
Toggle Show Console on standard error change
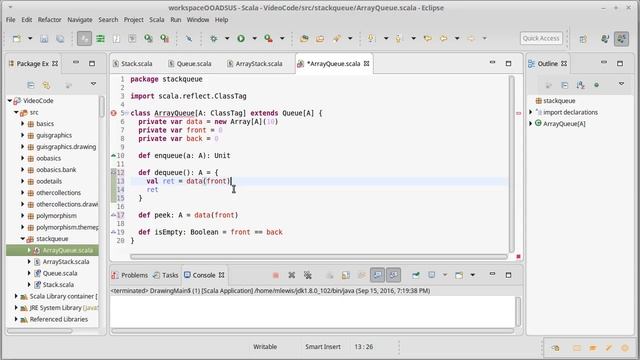[393, 276]
